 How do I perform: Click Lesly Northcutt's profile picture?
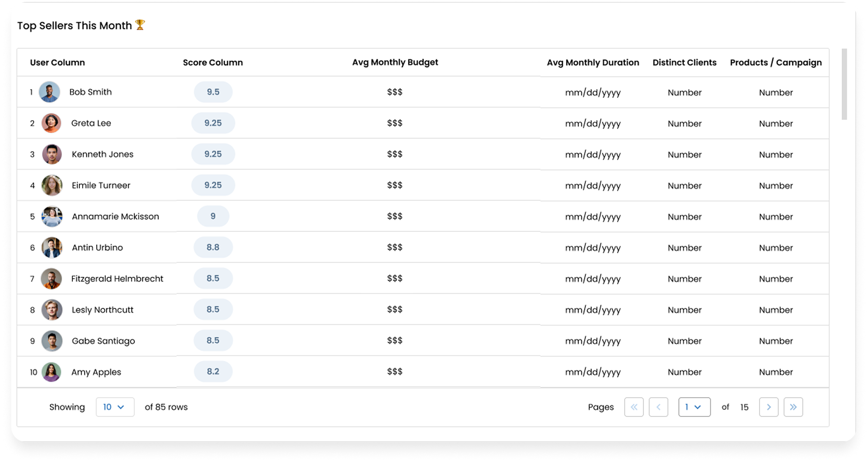pos(52,310)
